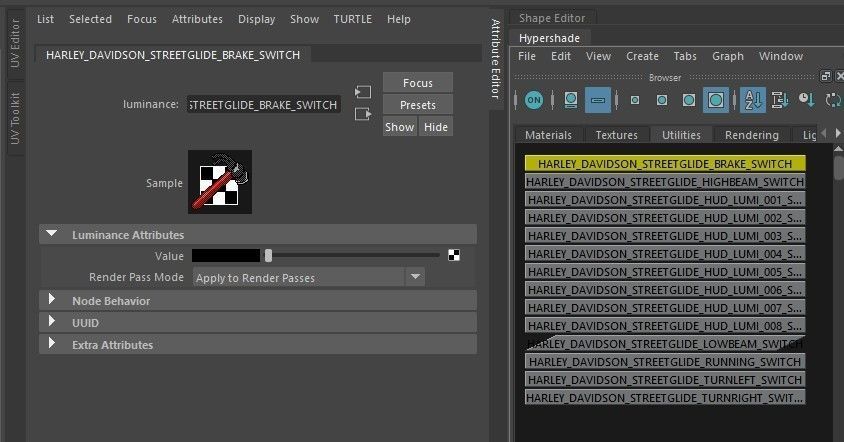
Task: Sort browser nodes by name A-Z
Action: pyautogui.click(x=753, y=100)
